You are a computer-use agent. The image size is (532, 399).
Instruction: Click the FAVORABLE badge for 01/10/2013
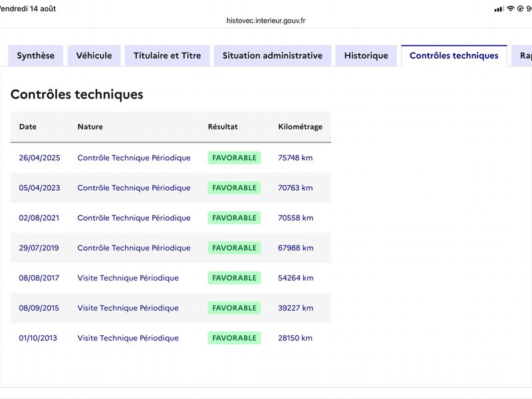235,338
